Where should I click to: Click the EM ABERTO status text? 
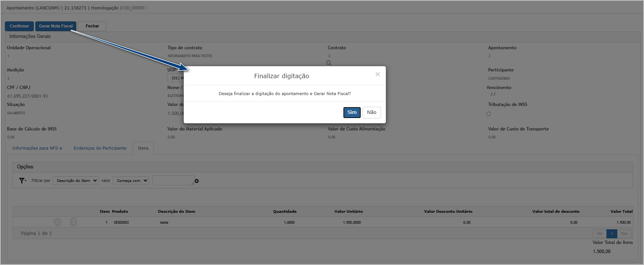(16, 113)
